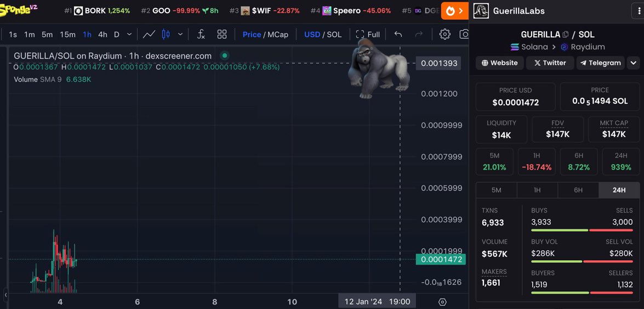Undo the last chart action
This screenshot has width=644, height=309.
click(x=398, y=34)
